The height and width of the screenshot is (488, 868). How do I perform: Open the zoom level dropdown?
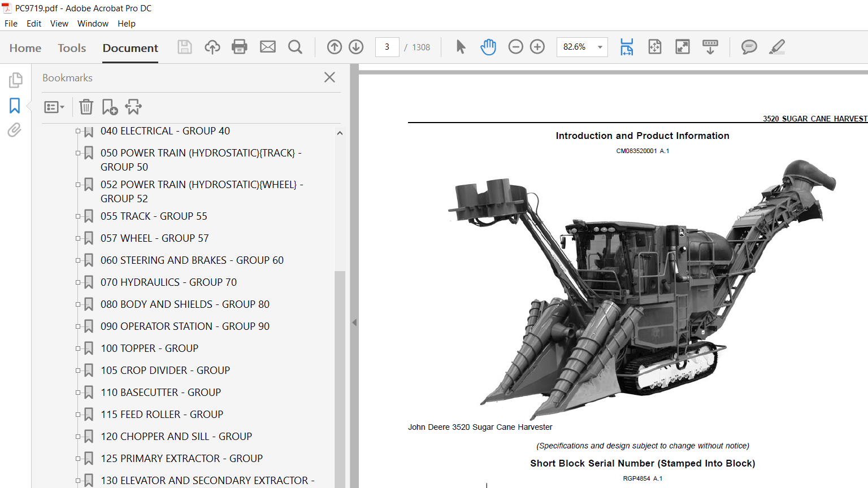600,47
